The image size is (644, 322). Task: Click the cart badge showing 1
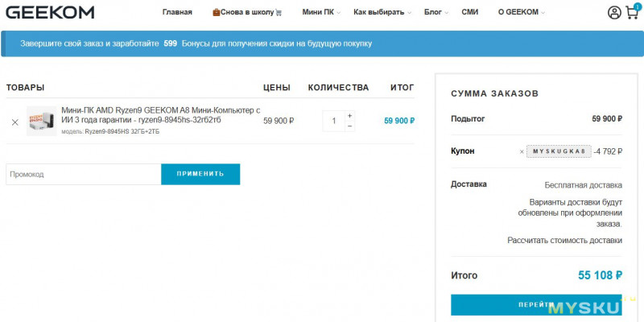(x=637, y=6)
